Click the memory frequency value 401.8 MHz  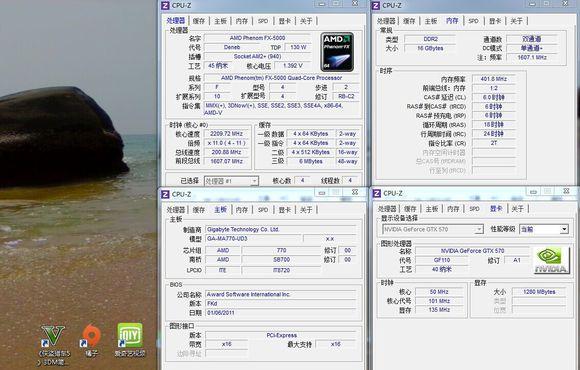494,79
